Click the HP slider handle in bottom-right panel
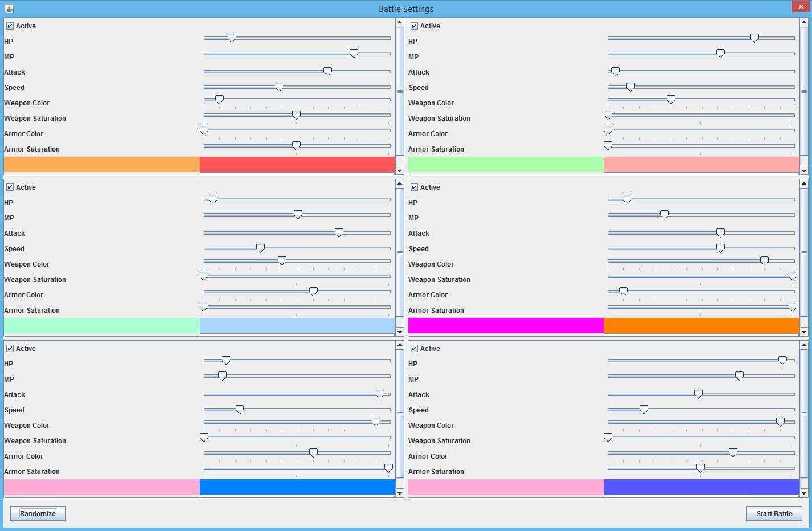 pyautogui.click(x=782, y=361)
